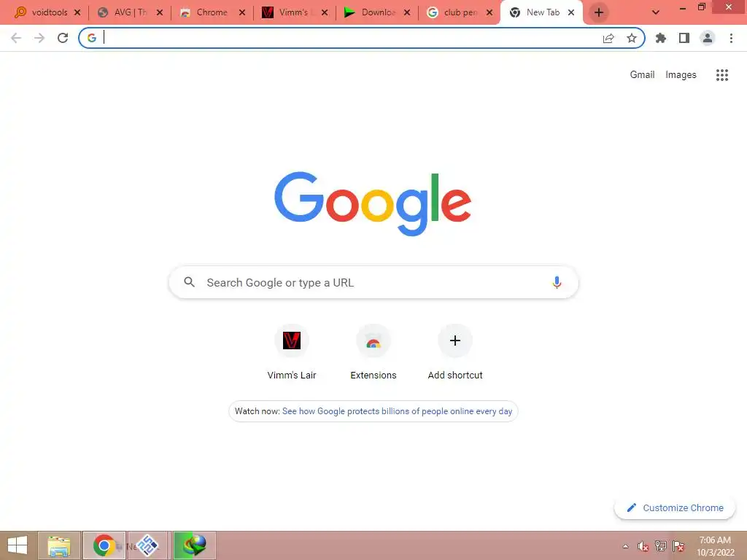The width and height of the screenshot is (747, 560).
Task: Click the taskbar clock showing 7:06 AM
Action: [x=715, y=546]
